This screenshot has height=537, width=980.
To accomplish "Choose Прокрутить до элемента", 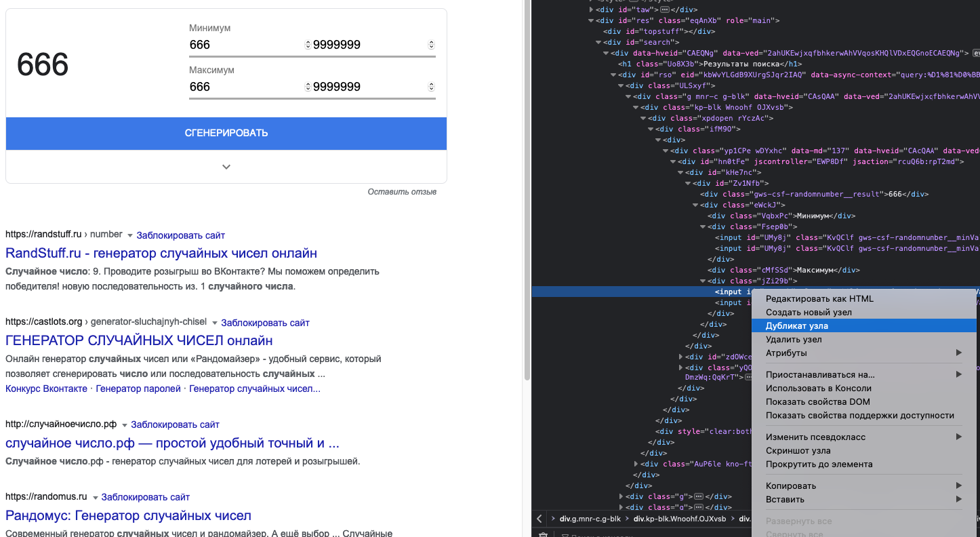I will [864, 464].
